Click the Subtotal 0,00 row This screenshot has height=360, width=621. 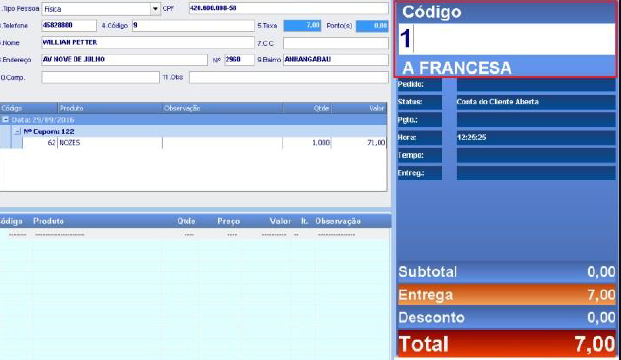click(x=507, y=272)
